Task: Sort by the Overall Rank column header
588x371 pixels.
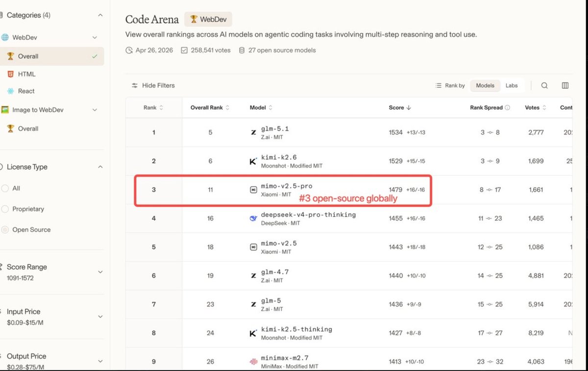Action: (210, 108)
